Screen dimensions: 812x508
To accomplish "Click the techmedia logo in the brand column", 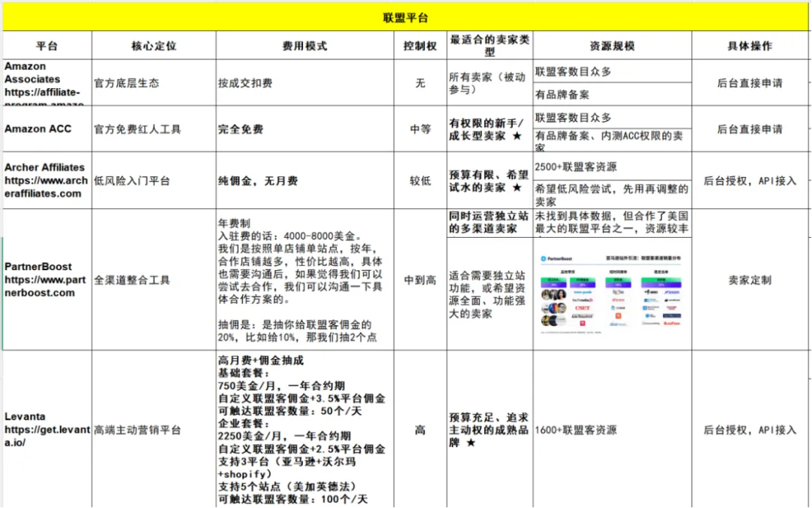I will [581, 300].
